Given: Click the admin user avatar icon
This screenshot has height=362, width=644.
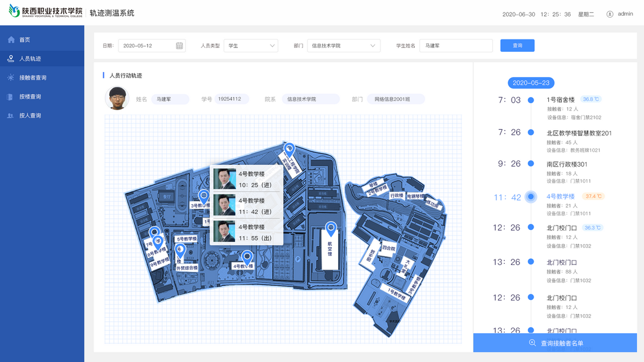Looking at the screenshot, I should coord(610,14).
